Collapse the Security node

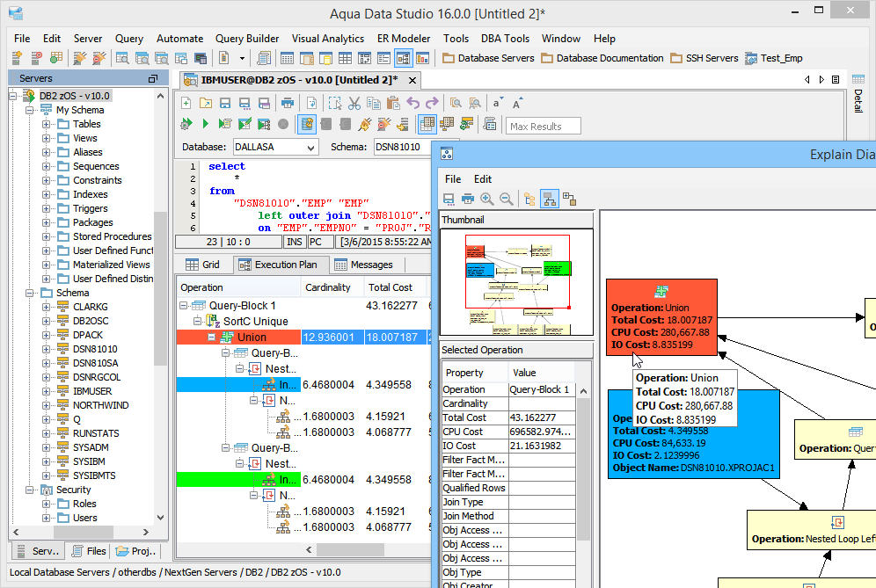click(x=29, y=490)
